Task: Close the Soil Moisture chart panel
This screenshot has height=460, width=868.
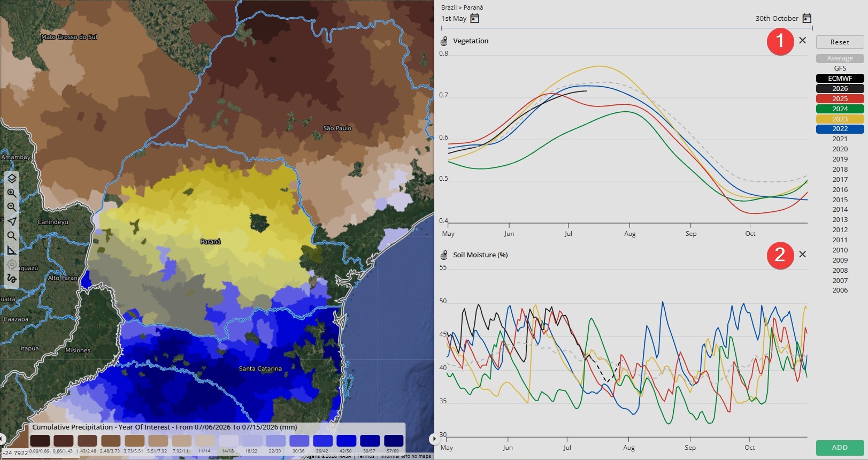Action: click(802, 254)
